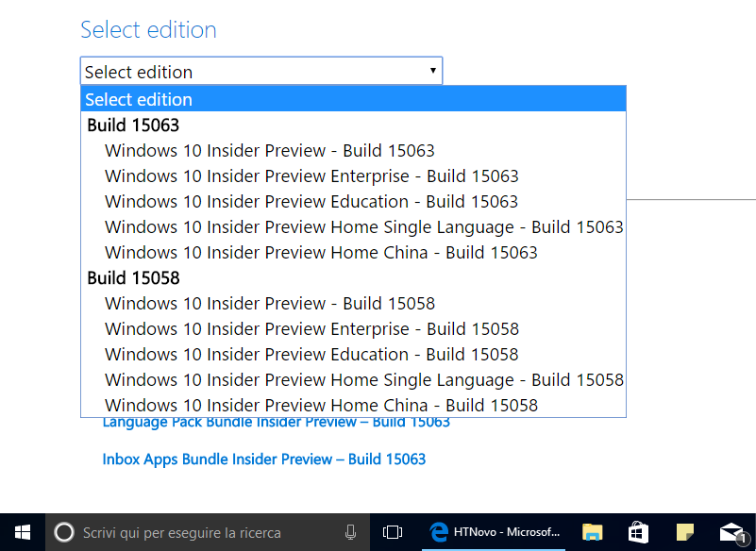
Task: Switch to the HTNovo Microsoft Edge window
Action: pyautogui.click(x=494, y=532)
